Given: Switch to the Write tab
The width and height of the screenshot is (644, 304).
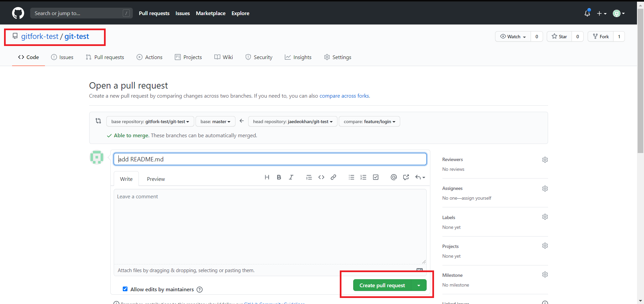Looking at the screenshot, I should [126, 179].
